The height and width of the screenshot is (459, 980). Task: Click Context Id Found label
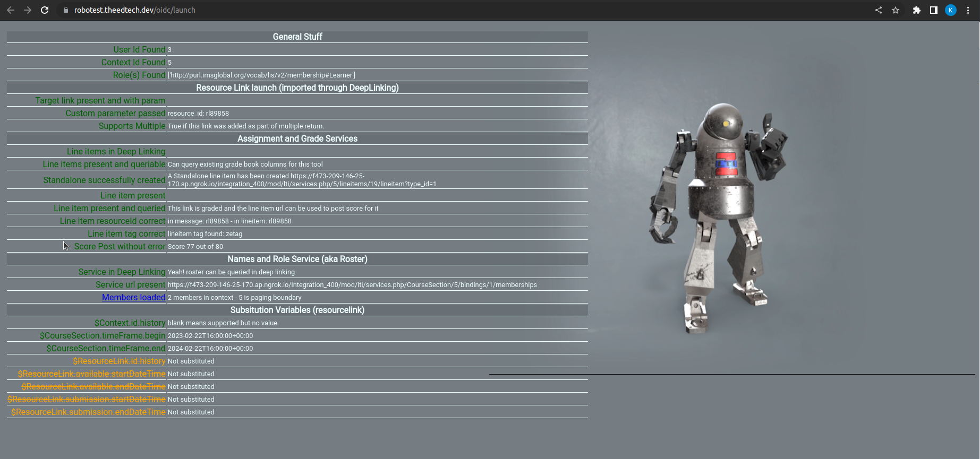[133, 62]
